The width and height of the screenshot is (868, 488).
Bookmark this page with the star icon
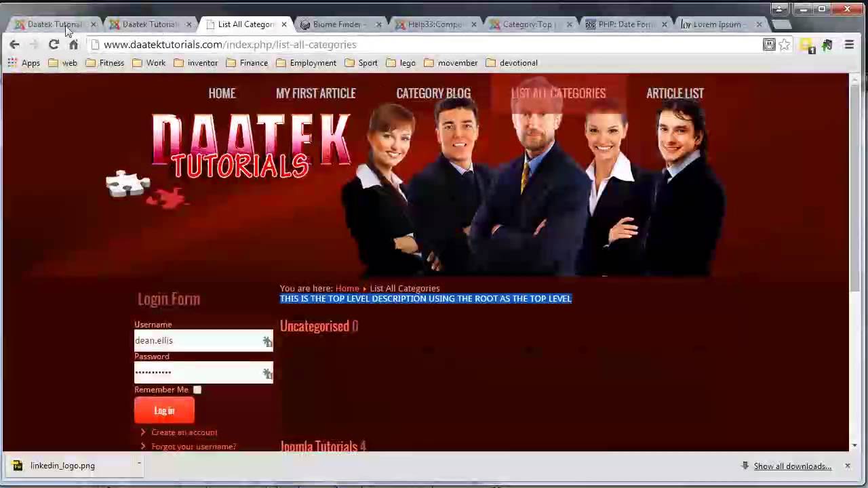point(785,45)
